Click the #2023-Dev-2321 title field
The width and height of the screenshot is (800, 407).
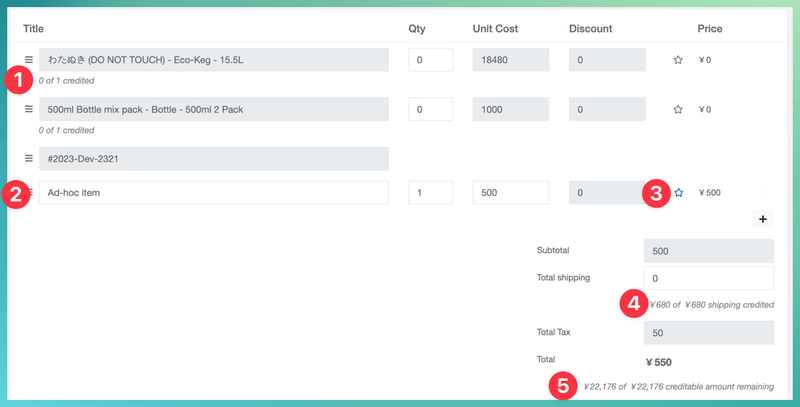(214, 159)
